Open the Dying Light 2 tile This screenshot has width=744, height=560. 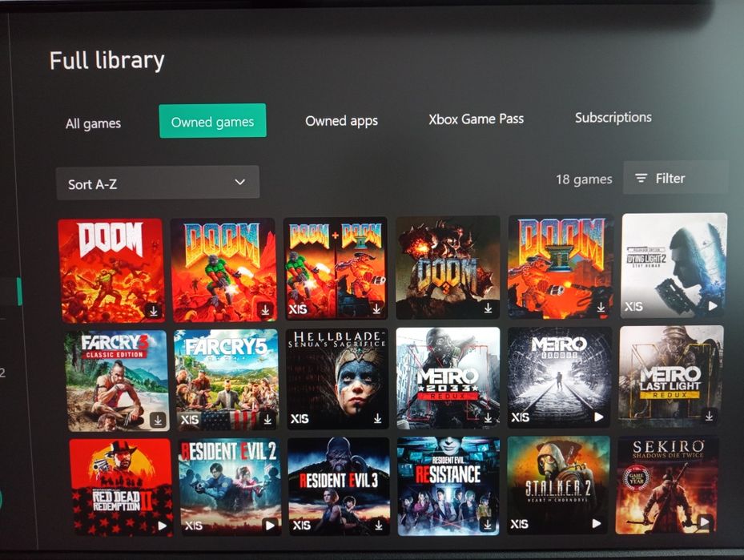[x=674, y=265]
